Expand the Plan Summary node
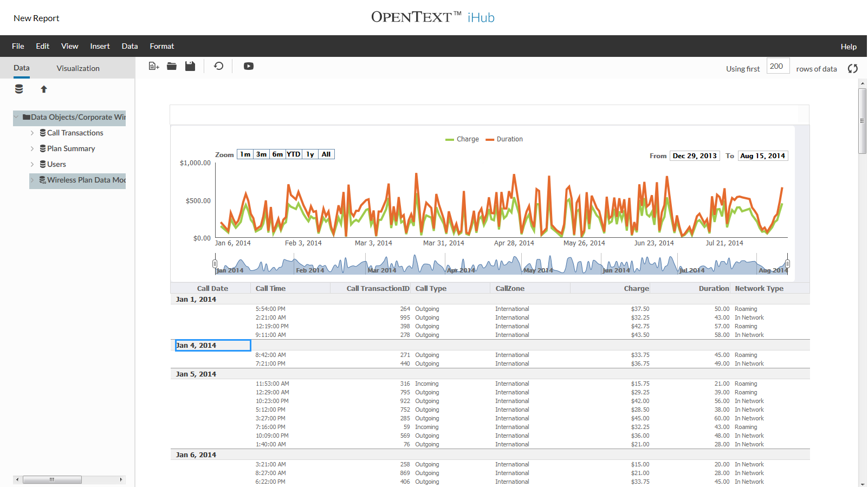Viewport: 868px width, 487px height. pyautogui.click(x=33, y=148)
